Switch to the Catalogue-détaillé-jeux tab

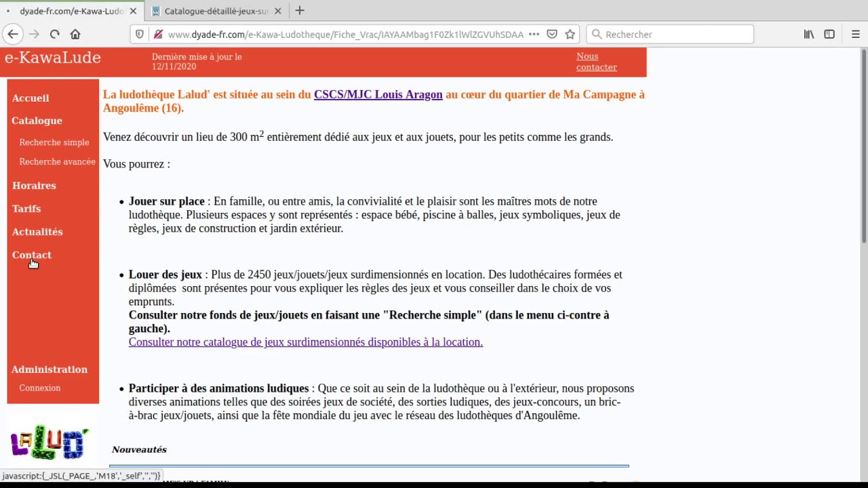coord(216,11)
